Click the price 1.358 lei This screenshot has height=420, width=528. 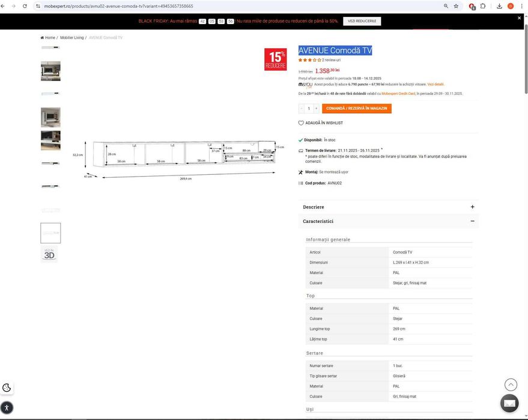[x=327, y=71]
